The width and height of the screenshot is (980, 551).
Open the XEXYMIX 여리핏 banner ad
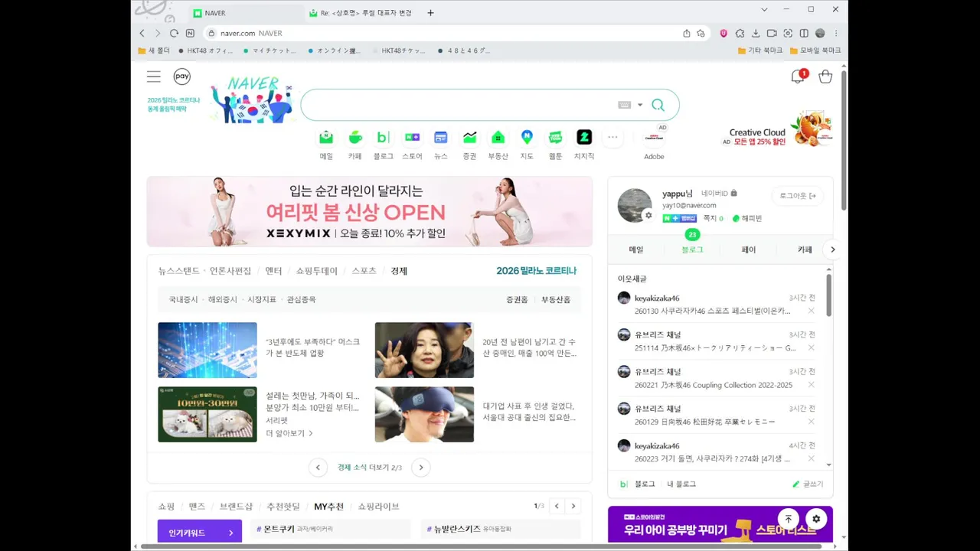[370, 211]
